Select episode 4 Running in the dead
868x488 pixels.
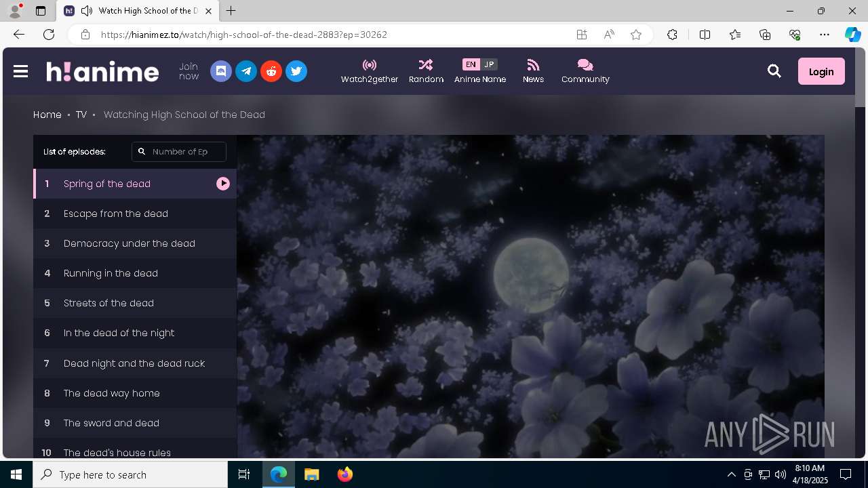click(x=135, y=273)
